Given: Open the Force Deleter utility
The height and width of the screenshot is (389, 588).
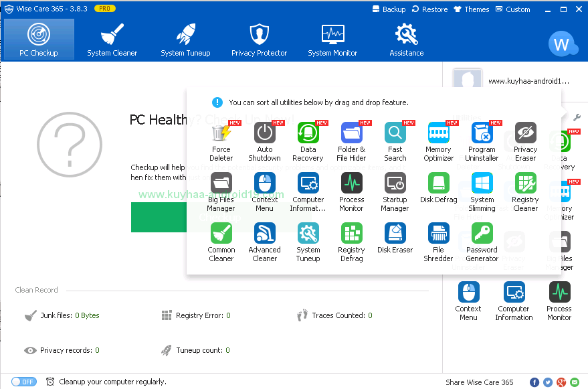Looking at the screenshot, I should click(221, 142).
